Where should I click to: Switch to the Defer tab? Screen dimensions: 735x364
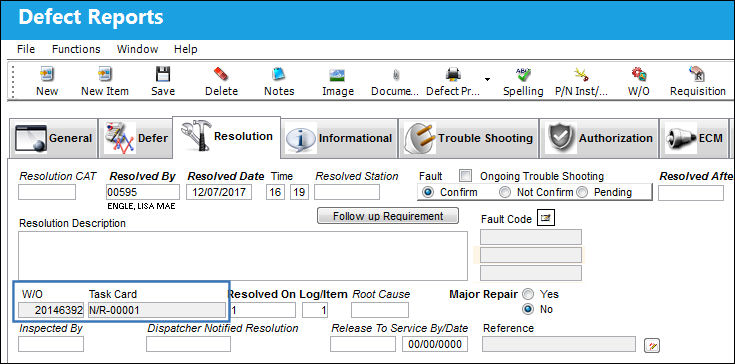[x=135, y=138]
